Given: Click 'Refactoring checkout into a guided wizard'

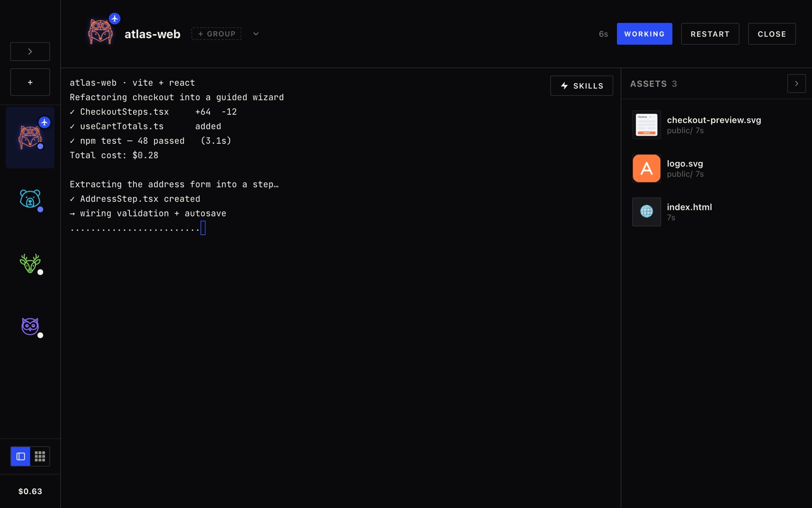Looking at the screenshot, I should click(x=177, y=98).
